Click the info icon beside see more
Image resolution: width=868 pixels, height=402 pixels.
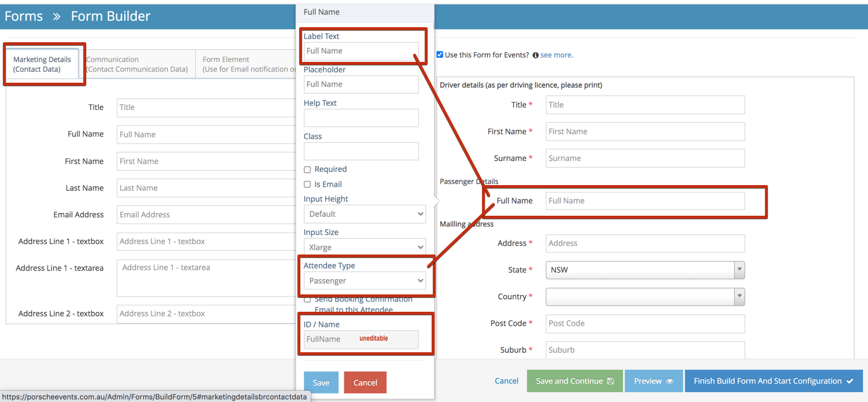(536, 55)
